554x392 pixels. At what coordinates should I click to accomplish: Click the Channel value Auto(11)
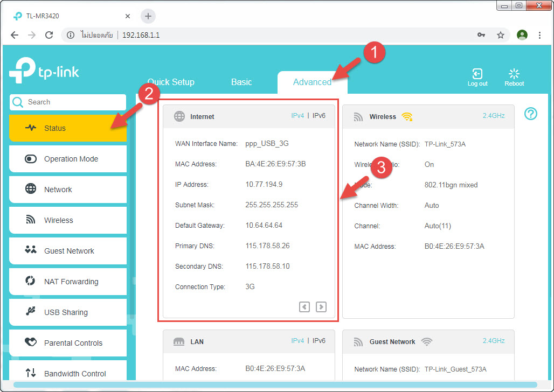[438, 226]
